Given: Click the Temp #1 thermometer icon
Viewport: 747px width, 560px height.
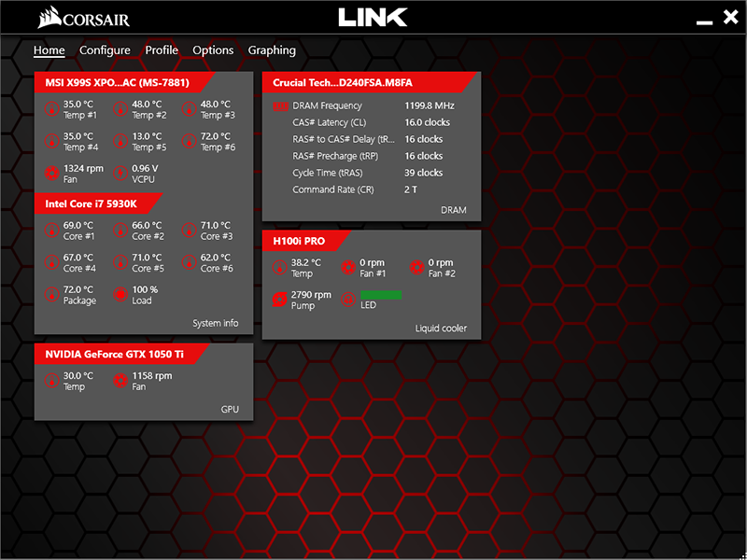Looking at the screenshot, I should tap(52, 109).
